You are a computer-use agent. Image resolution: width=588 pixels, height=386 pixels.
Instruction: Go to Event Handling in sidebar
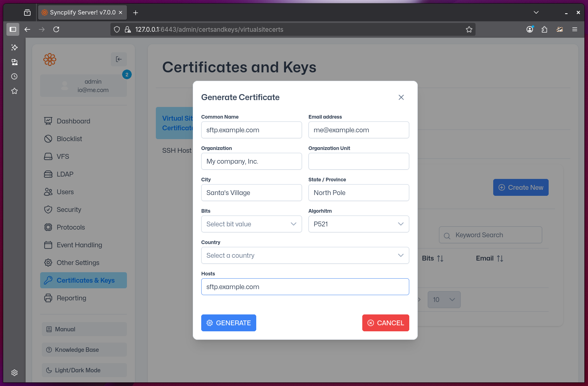(x=79, y=245)
